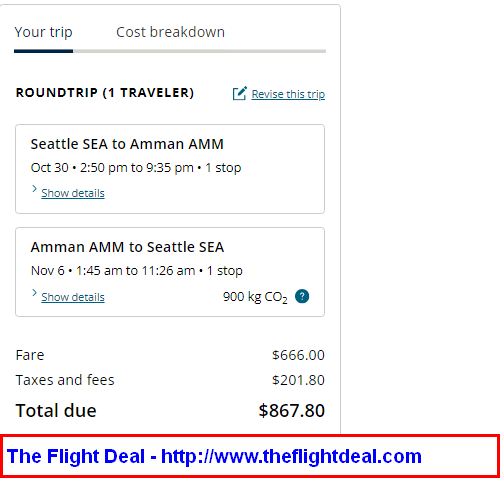The width and height of the screenshot is (500, 478).
Task: Select the Nov 6 return time line
Action: (x=137, y=271)
